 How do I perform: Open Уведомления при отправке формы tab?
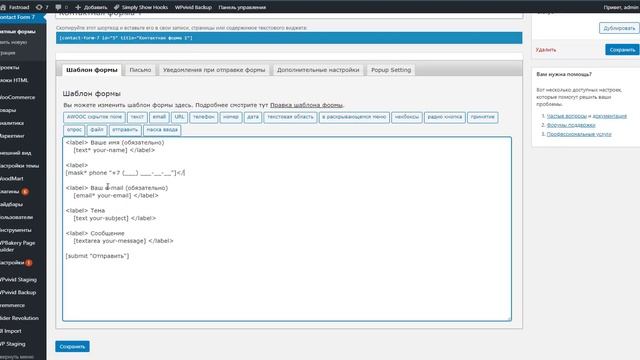click(214, 70)
